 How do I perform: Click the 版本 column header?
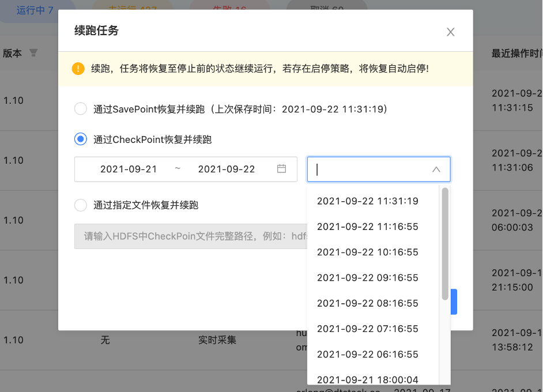click(x=13, y=53)
